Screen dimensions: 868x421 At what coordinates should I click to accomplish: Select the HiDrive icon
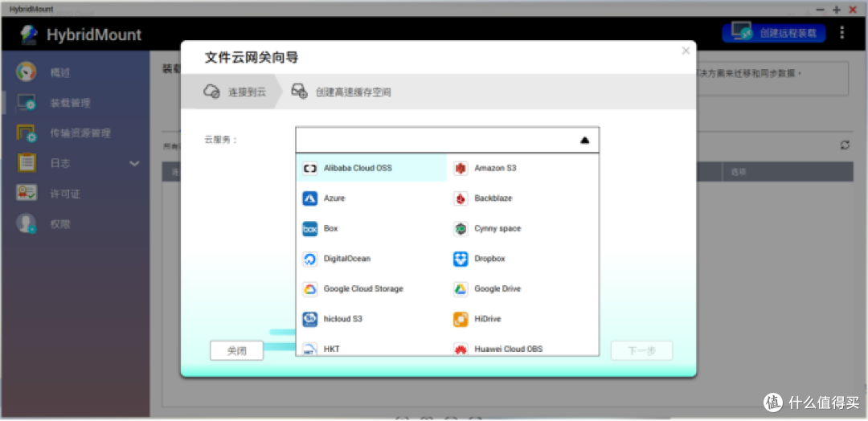pyautogui.click(x=461, y=319)
